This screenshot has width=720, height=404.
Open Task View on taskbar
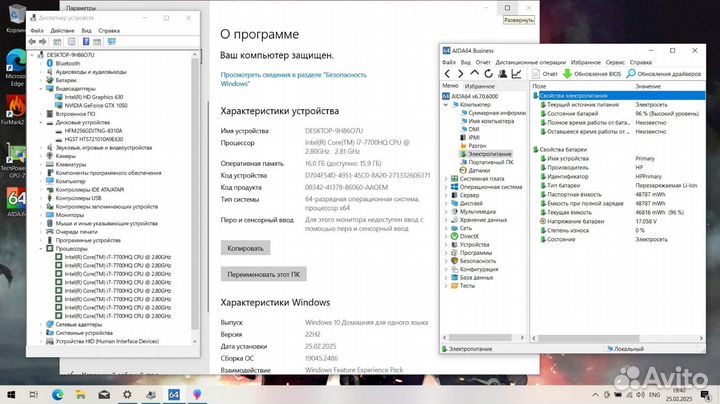tap(34, 394)
